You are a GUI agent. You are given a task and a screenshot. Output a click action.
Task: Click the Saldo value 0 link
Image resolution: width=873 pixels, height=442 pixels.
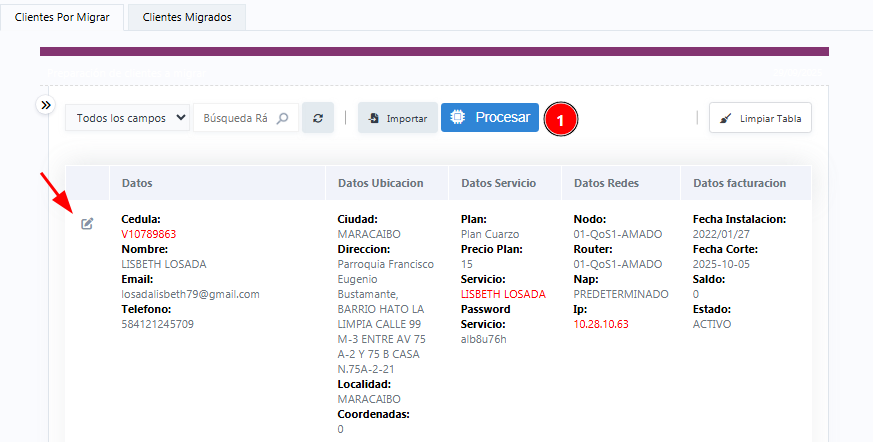(x=696, y=294)
